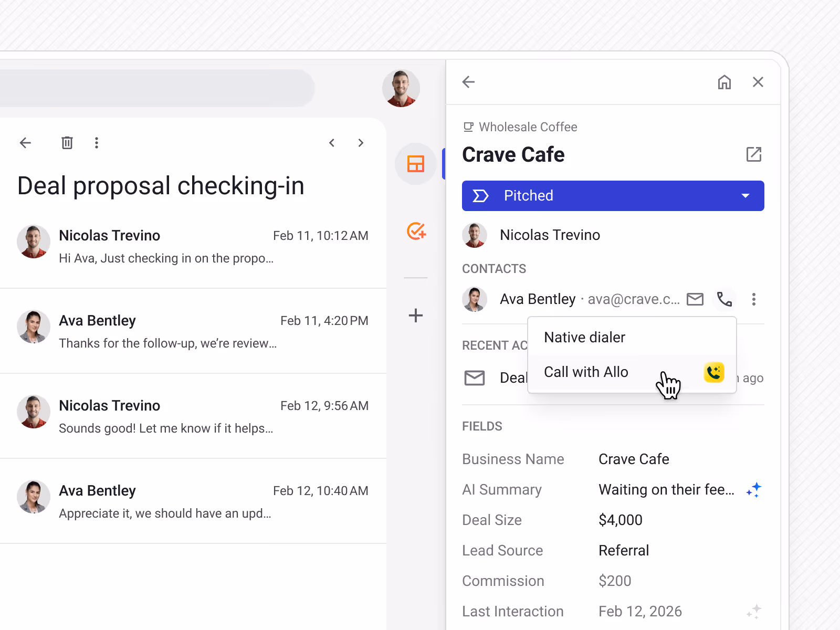
Task: Click the back arrow in the CRM panel
Action: [468, 82]
